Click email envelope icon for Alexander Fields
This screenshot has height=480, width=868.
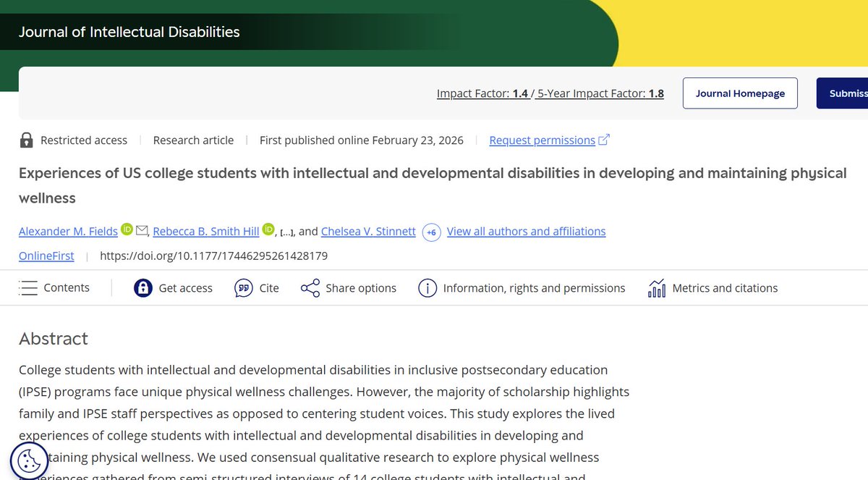(142, 231)
